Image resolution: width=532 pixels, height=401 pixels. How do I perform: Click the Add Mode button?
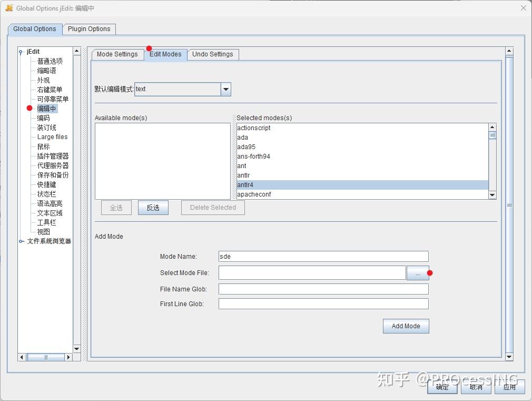[x=406, y=326]
